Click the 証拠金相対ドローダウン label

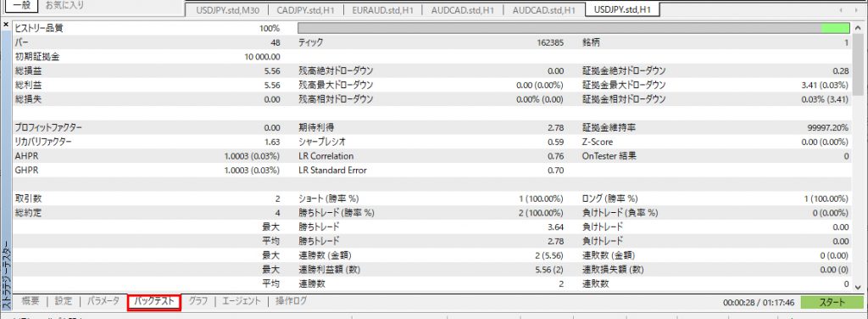point(624,100)
